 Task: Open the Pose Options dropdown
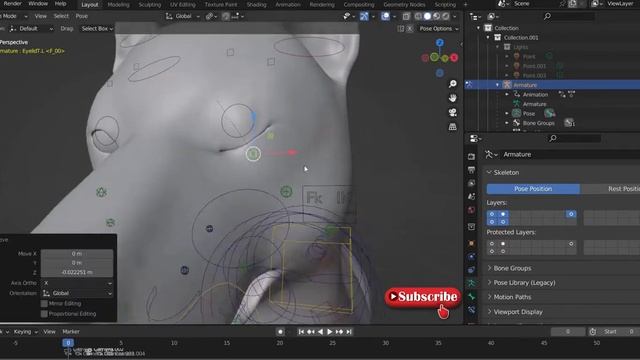[x=439, y=29]
